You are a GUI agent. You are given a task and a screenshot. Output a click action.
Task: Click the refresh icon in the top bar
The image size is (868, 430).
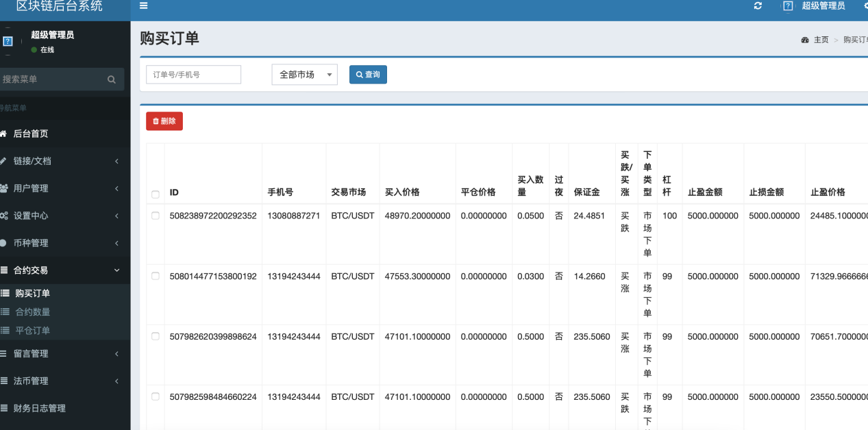pyautogui.click(x=757, y=6)
